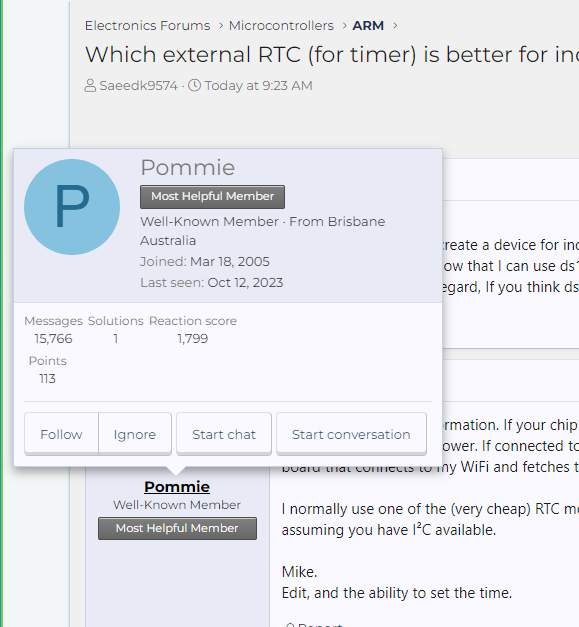
Task: Click the Solutions count of 1
Action: pos(116,339)
